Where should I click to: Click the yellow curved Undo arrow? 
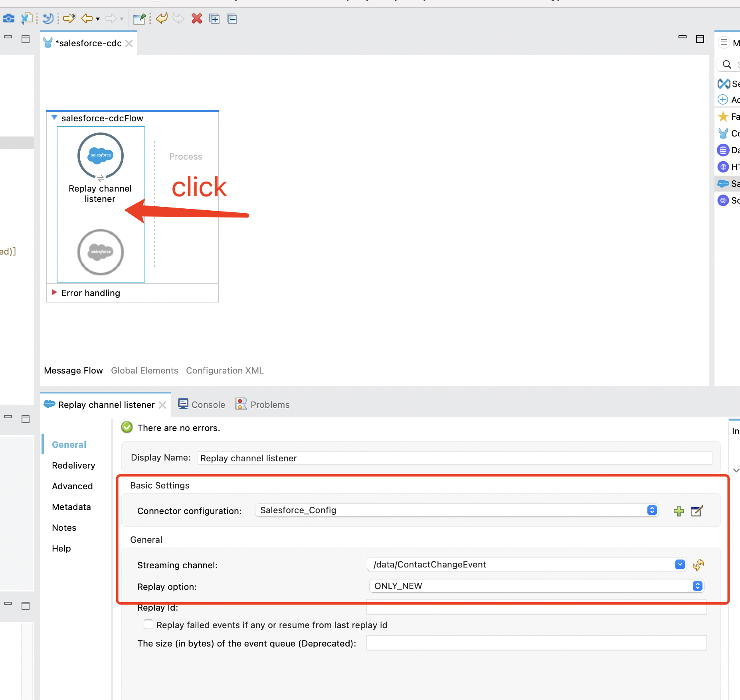(162, 18)
